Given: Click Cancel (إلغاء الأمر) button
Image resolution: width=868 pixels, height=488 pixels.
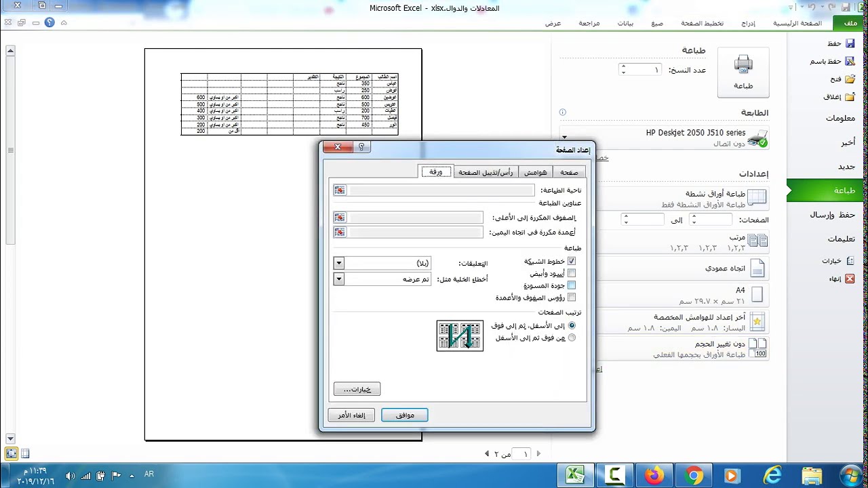Looking at the screenshot, I should pyautogui.click(x=351, y=415).
